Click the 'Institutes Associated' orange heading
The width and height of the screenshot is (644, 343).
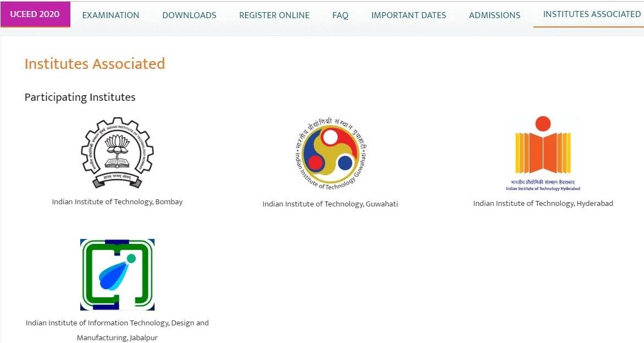tap(95, 64)
